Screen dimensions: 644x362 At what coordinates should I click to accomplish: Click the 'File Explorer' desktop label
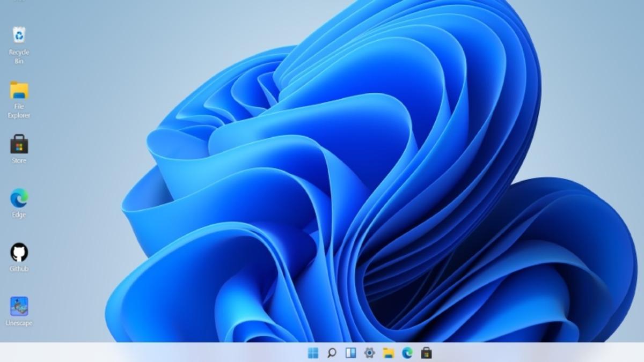point(19,112)
